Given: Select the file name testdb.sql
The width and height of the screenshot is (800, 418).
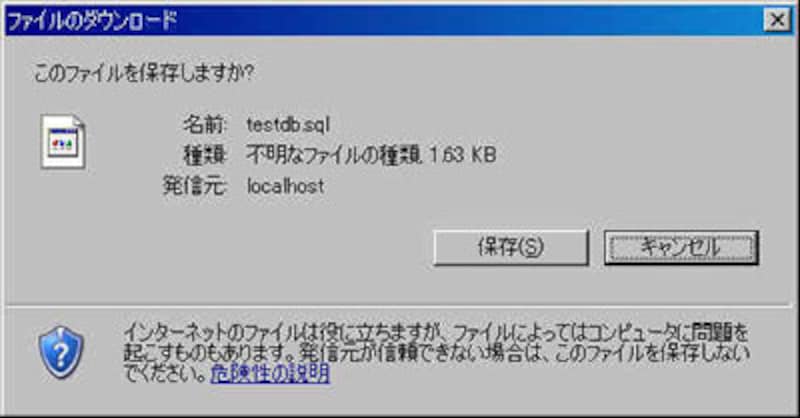Looking at the screenshot, I should pos(288,125).
